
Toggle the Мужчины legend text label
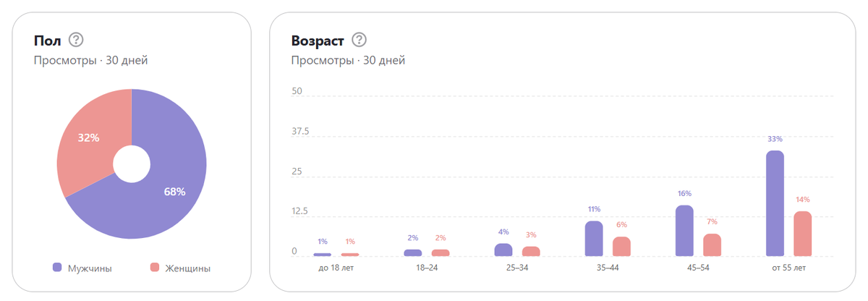(x=90, y=268)
